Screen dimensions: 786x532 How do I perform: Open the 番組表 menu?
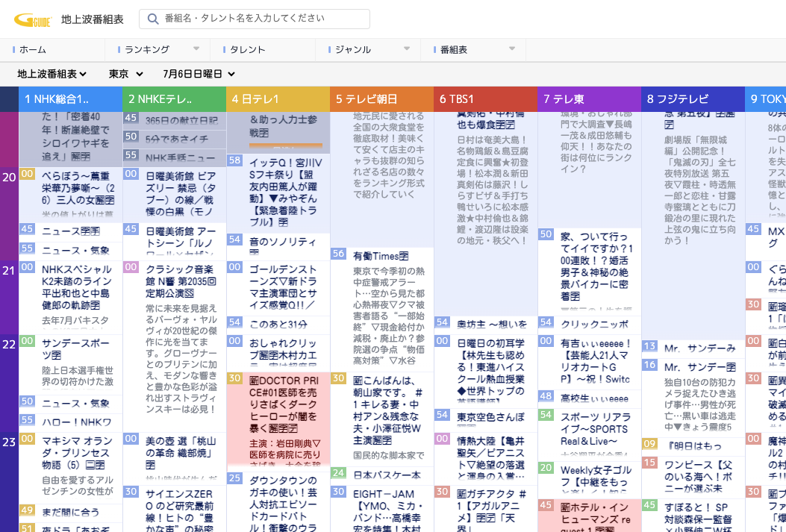click(x=454, y=49)
